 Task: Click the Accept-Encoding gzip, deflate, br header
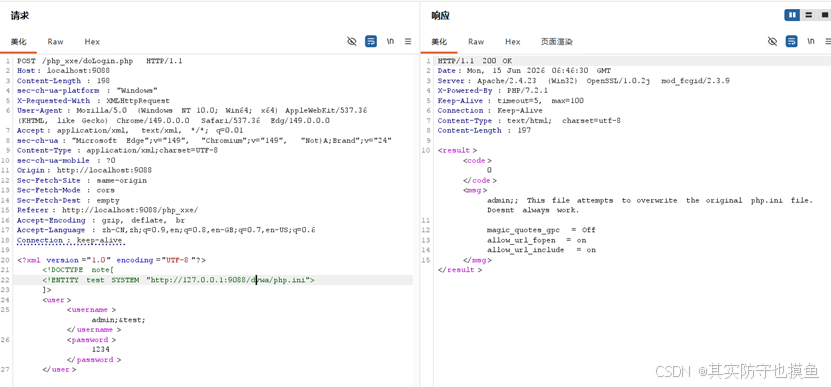100,220
